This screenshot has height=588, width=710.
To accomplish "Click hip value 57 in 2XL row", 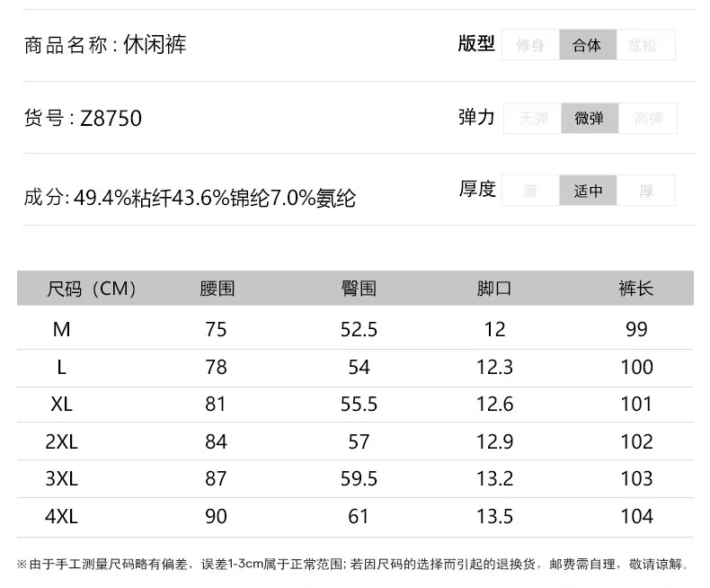I will click(x=359, y=441).
